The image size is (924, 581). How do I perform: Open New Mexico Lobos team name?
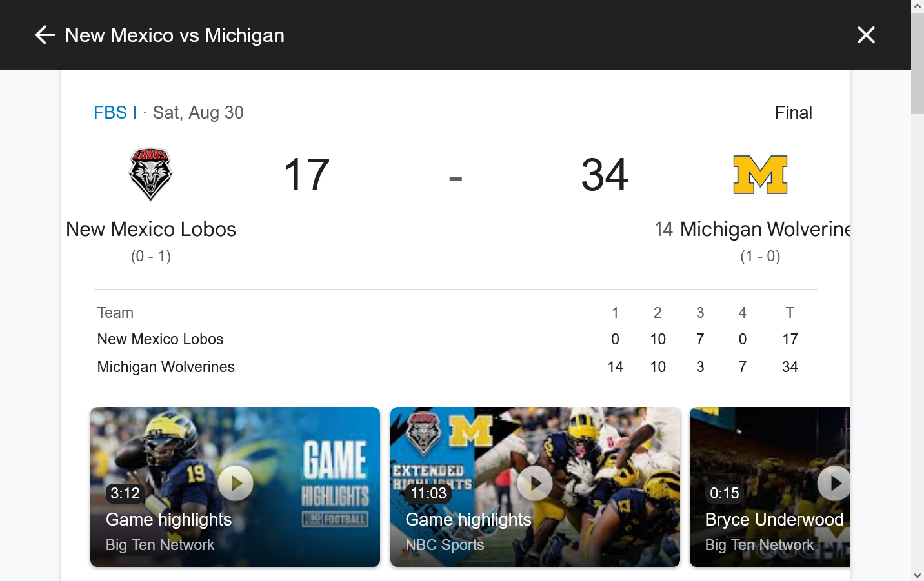(x=151, y=229)
